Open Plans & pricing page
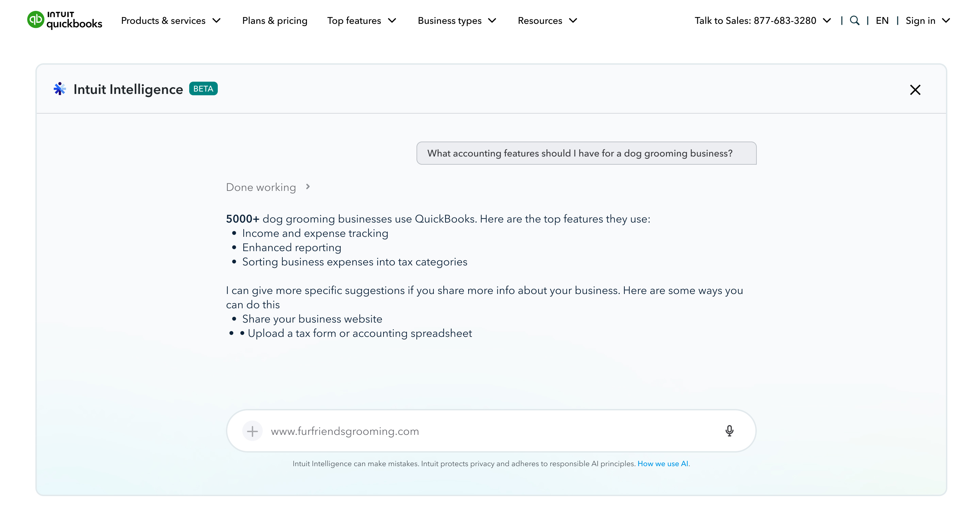Viewport: 980px width, 524px height. [275, 20]
